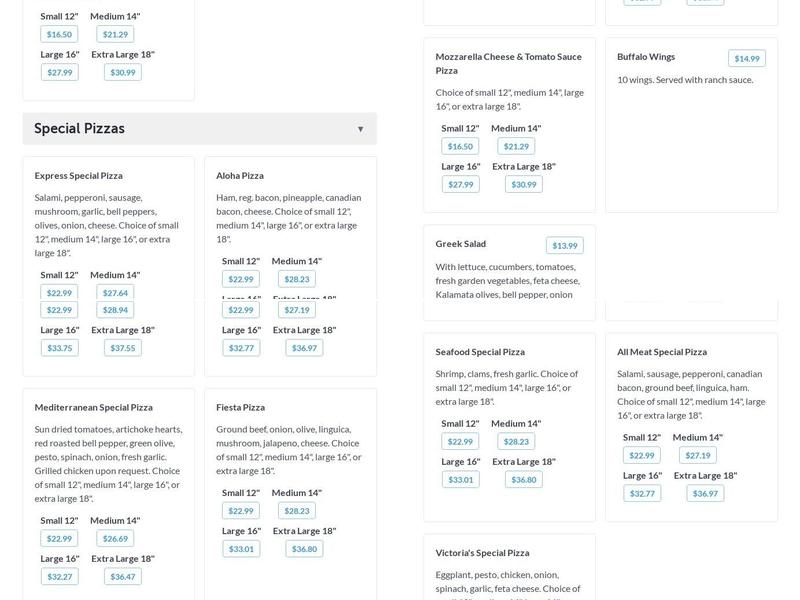Select Aloha Pizza extra large at $36.97

point(304,348)
